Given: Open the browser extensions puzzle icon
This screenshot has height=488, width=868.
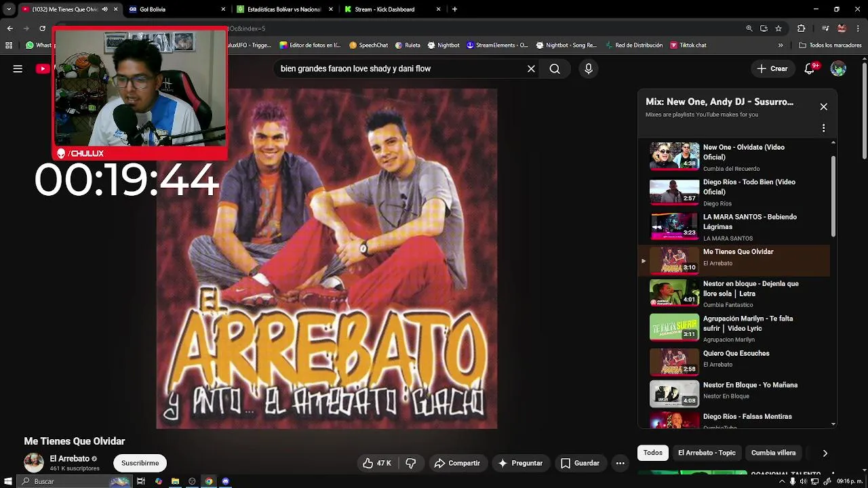Looking at the screenshot, I should pos(802,28).
